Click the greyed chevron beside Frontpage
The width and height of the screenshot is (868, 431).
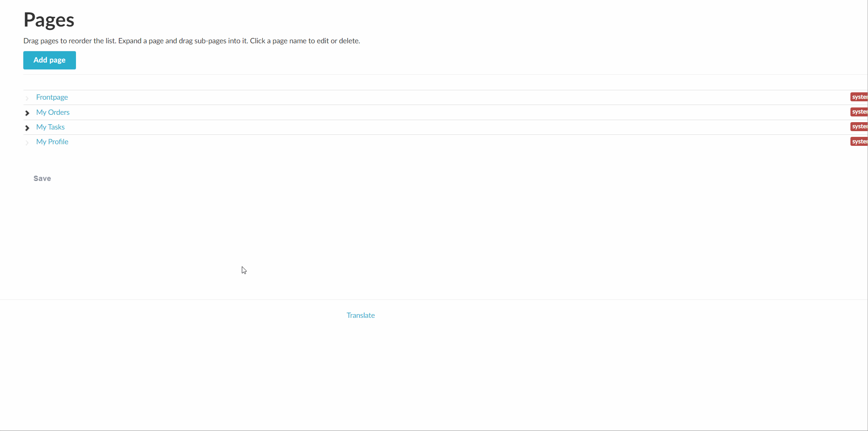pos(27,98)
